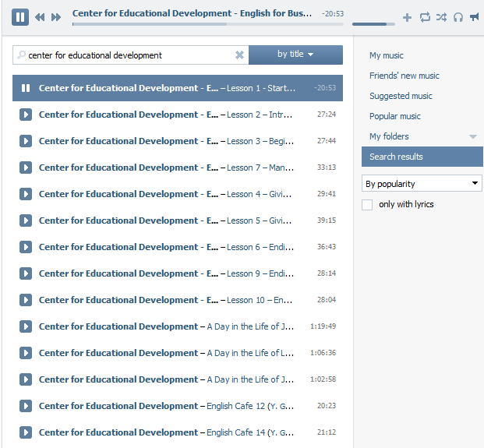Play Lesson 6 – Endi... track
This screenshot has height=448, width=484.
coord(26,247)
